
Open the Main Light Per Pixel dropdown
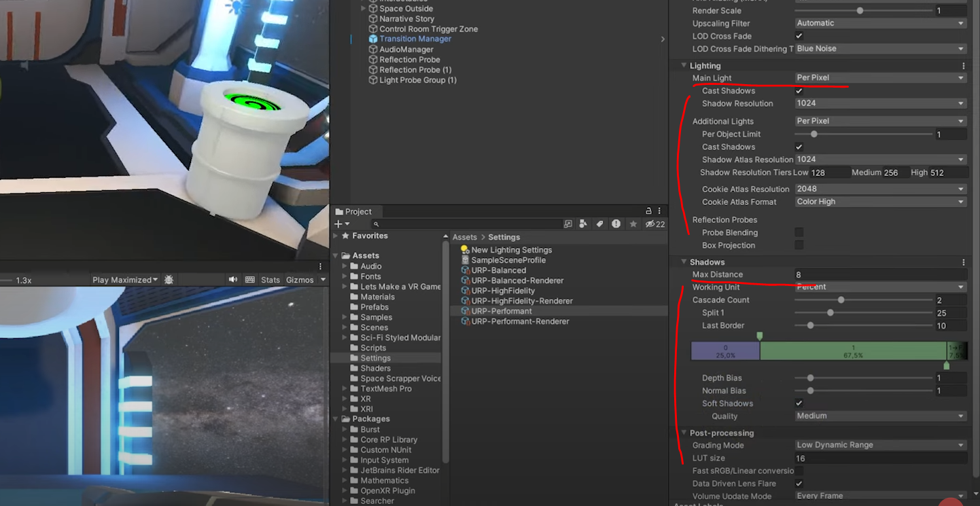pyautogui.click(x=880, y=78)
